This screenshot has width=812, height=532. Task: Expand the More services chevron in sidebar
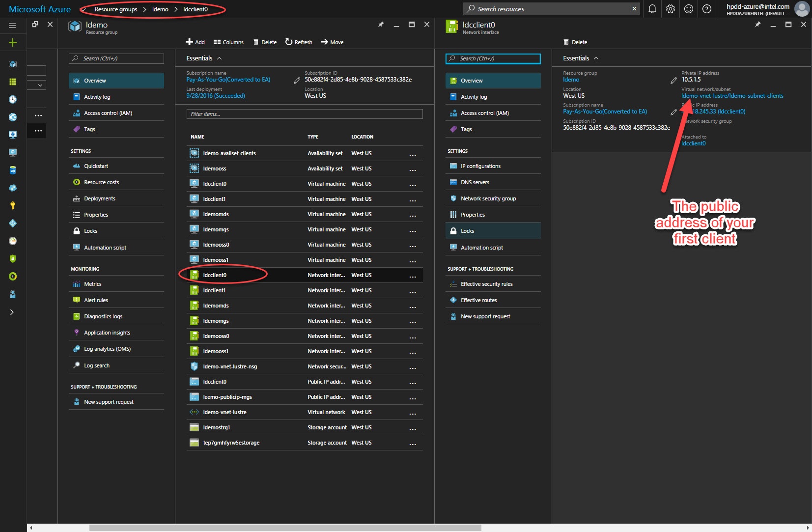click(12, 312)
